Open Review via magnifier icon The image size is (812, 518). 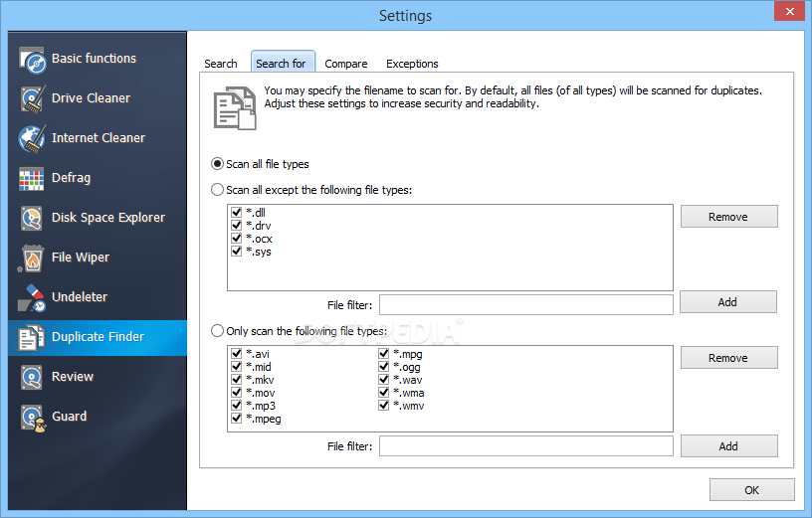tap(32, 377)
